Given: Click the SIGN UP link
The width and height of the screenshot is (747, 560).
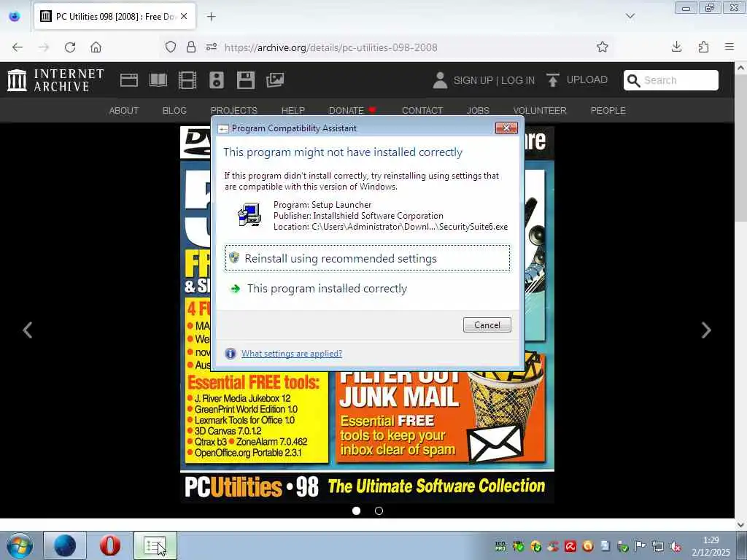Looking at the screenshot, I should 473,80.
